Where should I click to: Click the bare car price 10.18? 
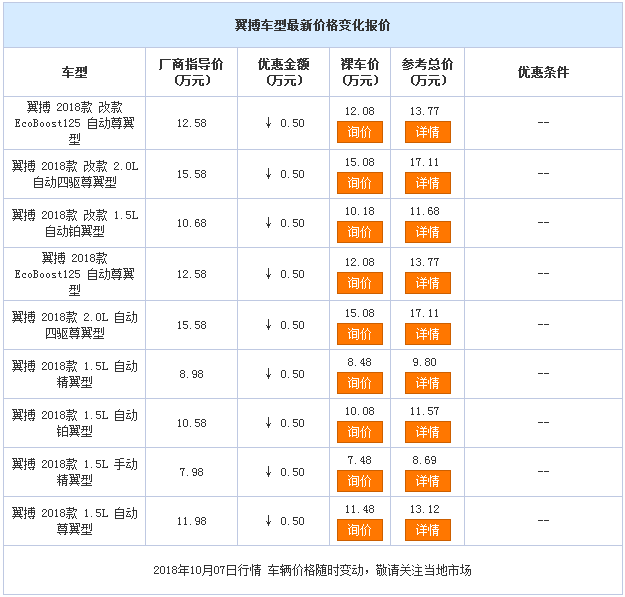click(360, 211)
